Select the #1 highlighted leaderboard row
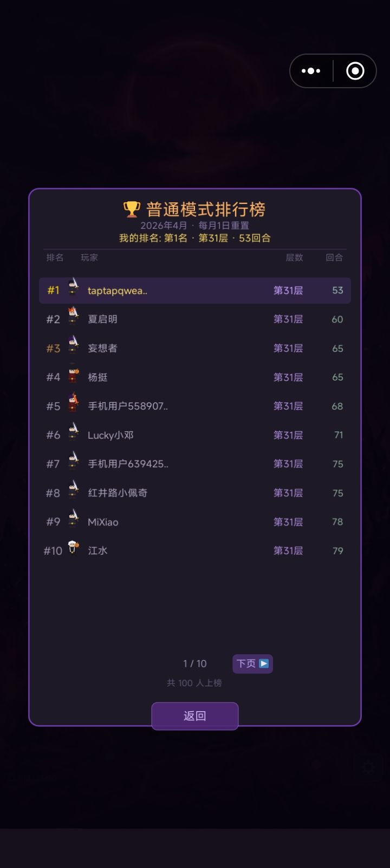The width and height of the screenshot is (390, 868). coord(195,291)
